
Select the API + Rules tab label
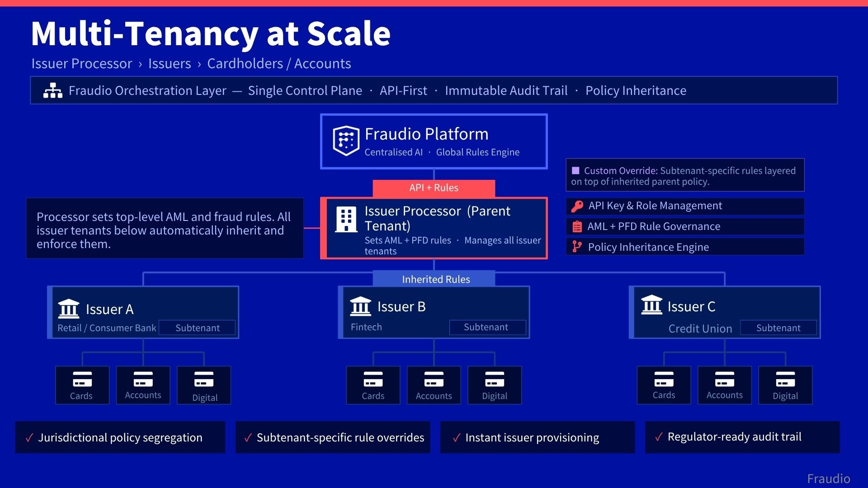pyautogui.click(x=434, y=188)
